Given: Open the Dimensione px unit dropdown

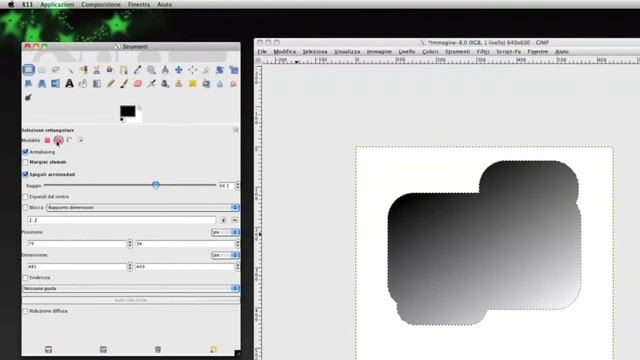Looking at the screenshot, I should pos(225,255).
